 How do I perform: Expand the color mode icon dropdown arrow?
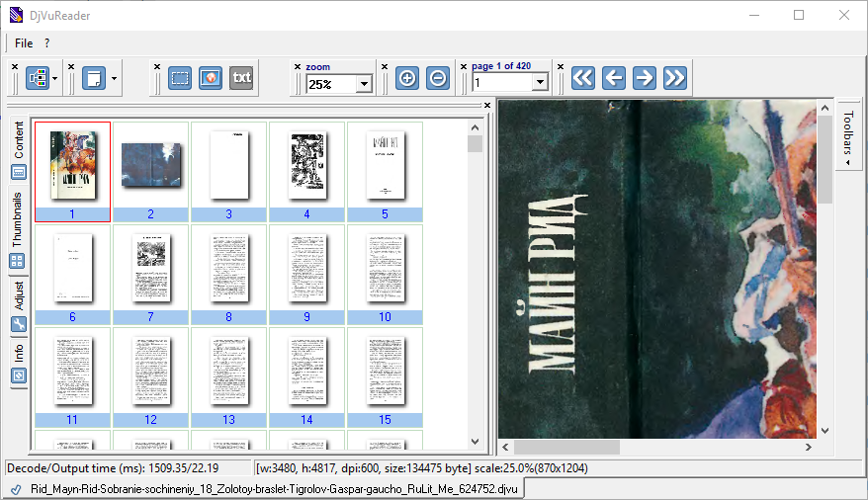click(115, 78)
